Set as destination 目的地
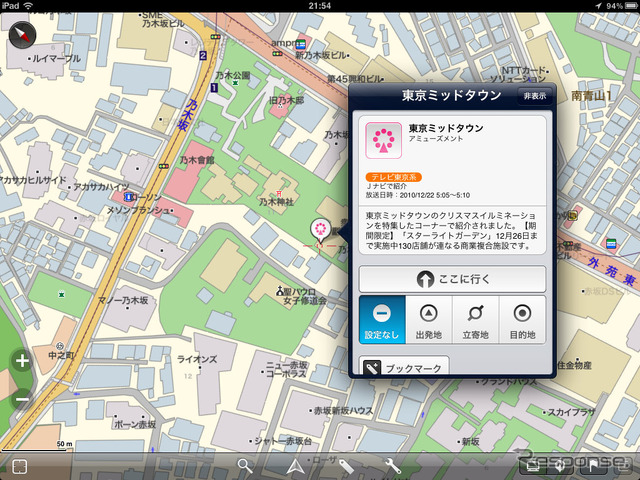This screenshot has width=640, height=480. tap(522, 320)
